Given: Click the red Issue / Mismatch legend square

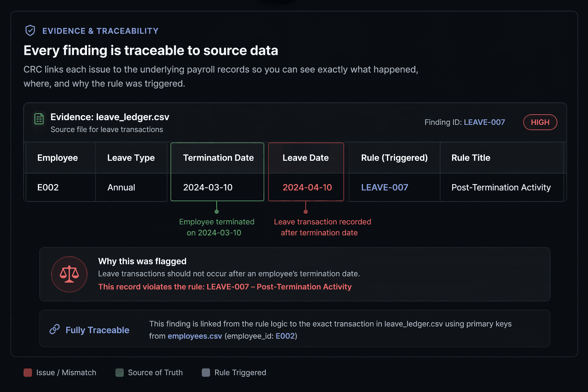Looking at the screenshot, I should point(28,372).
